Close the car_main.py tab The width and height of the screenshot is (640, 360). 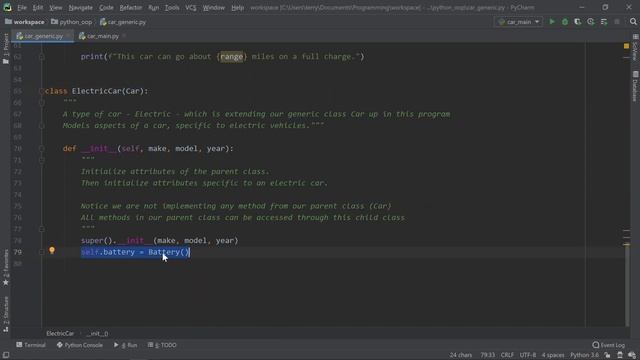tap(124, 36)
